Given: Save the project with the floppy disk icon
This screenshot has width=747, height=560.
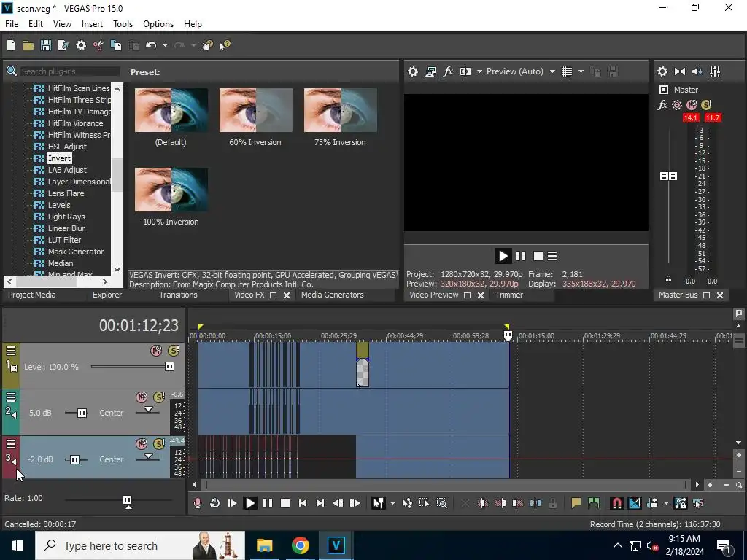Looking at the screenshot, I should click(46, 45).
